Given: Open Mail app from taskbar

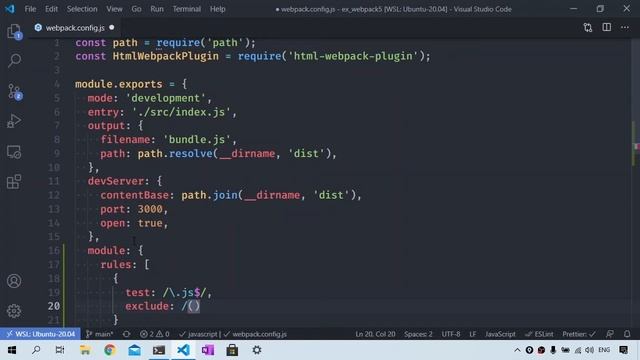Looking at the screenshot, I should [x=134, y=350].
